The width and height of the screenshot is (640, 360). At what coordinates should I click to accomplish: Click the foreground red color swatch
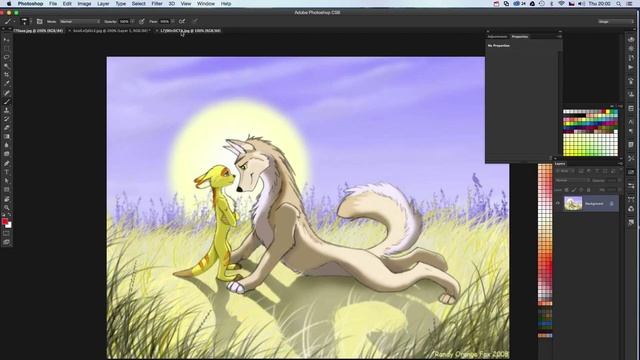point(5,222)
